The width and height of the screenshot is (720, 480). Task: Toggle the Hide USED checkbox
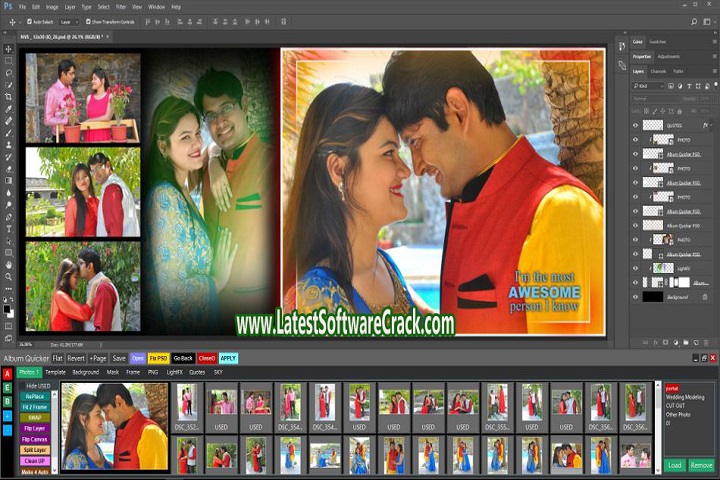pyautogui.click(x=22, y=386)
